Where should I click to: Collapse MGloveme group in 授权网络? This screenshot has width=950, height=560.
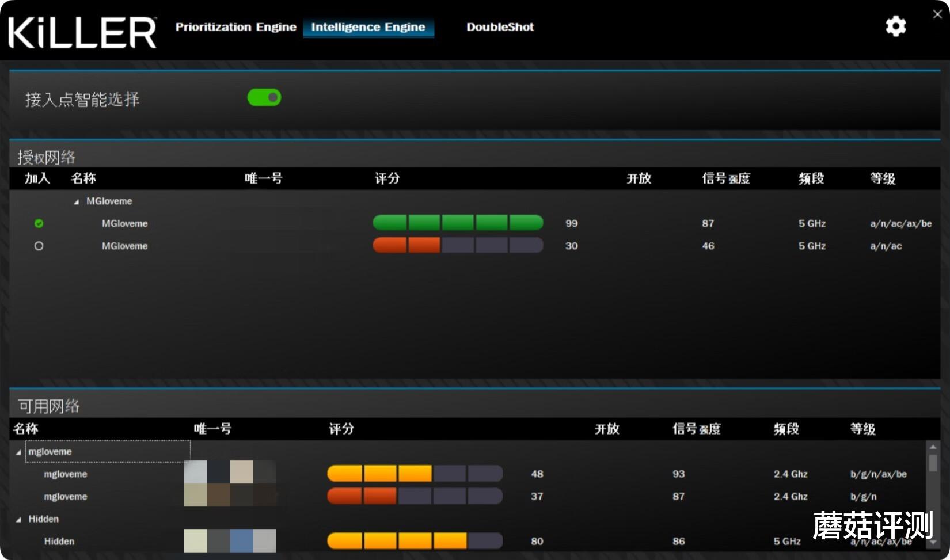[76, 202]
